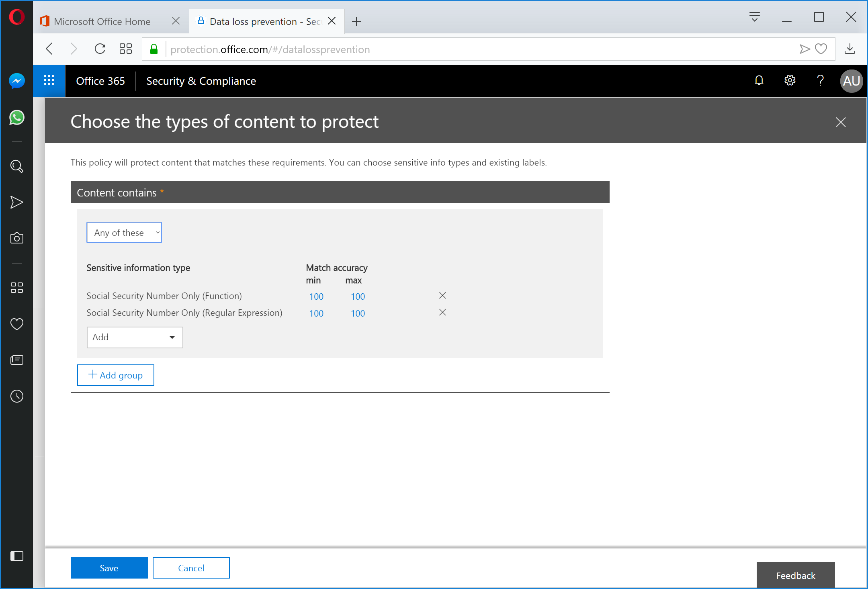Open Opera's easy setup menu
This screenshot has height=589, width=868.
click(x=755, y=17)
